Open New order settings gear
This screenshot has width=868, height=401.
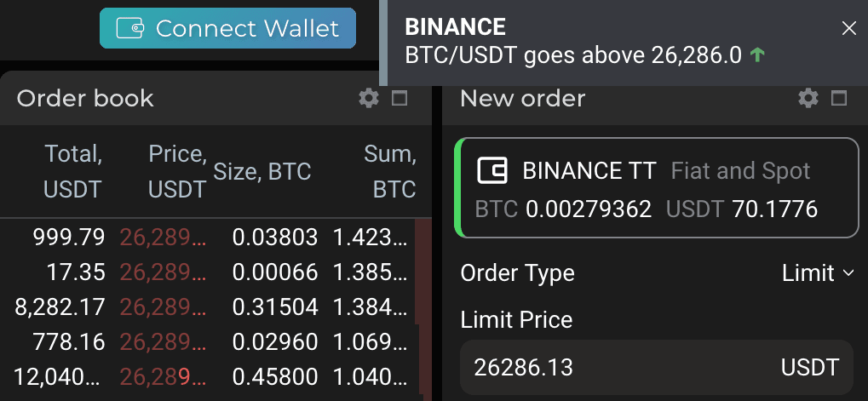[808, 99]
